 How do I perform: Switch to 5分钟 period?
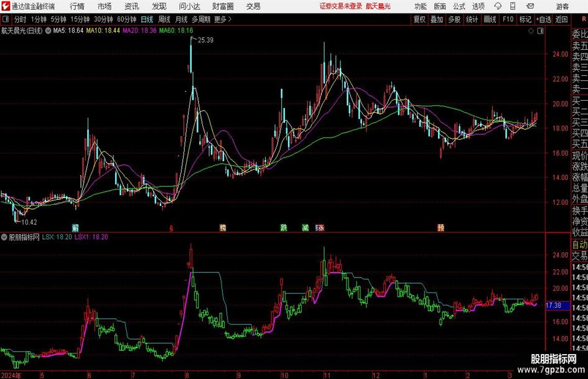[x=58, y=19]
